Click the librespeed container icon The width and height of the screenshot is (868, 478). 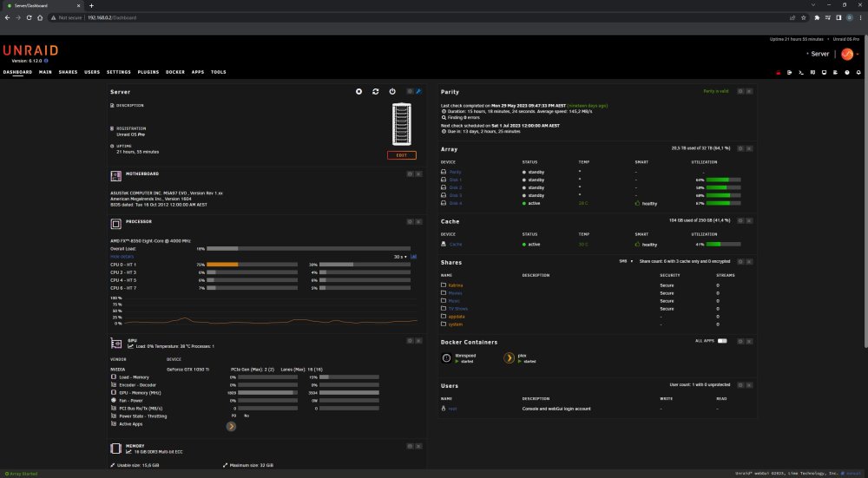point(446,358)
